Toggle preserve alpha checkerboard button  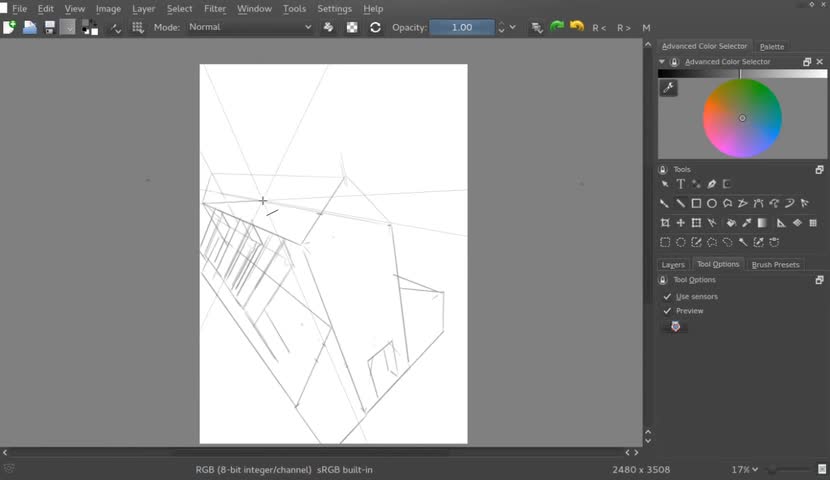click(x=352, y=28)
